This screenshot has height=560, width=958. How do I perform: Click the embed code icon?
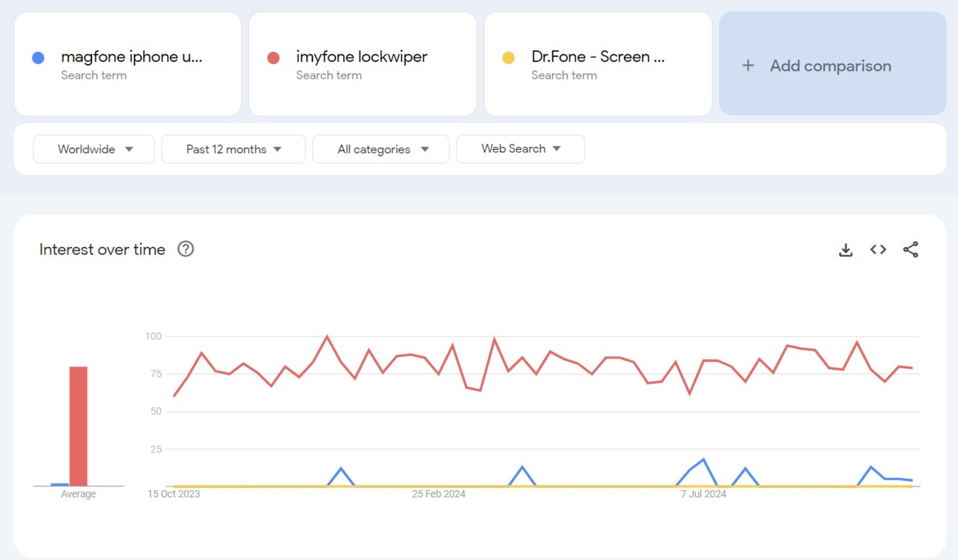(878, 250)
